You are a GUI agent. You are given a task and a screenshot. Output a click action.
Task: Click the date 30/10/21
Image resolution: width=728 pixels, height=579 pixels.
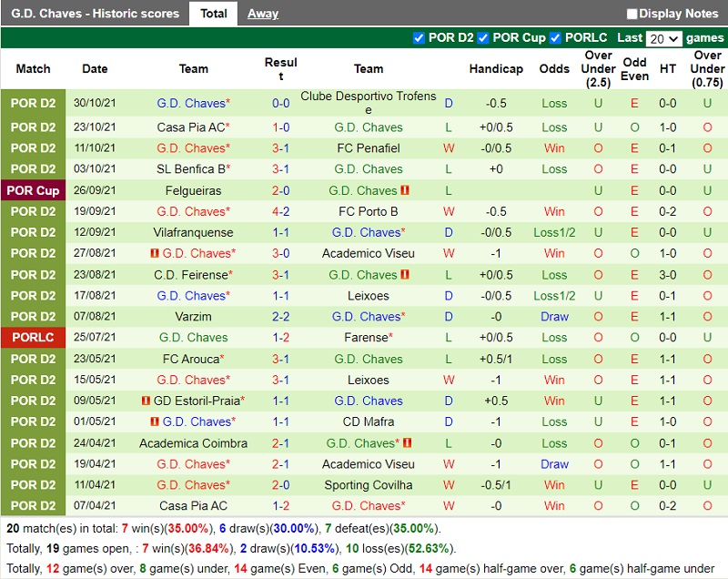[95, 103]
